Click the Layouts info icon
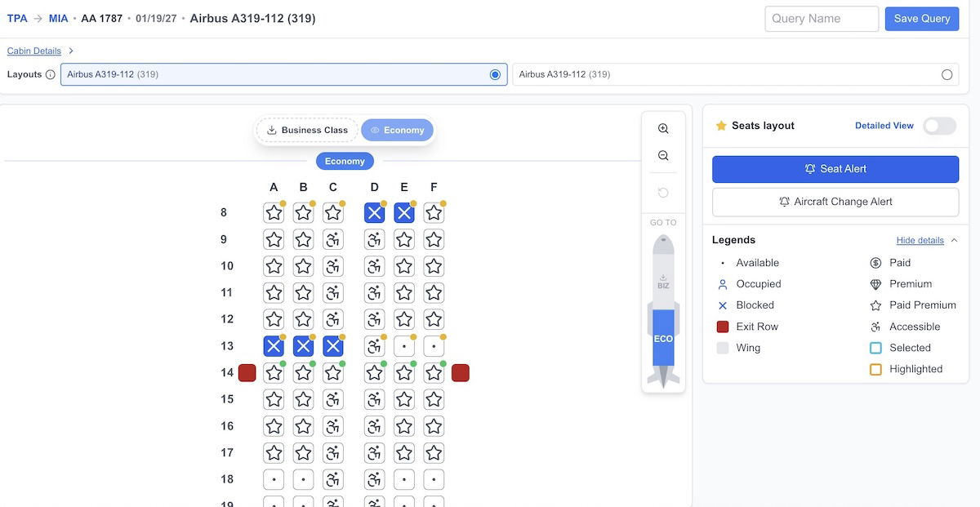This screenshot has height=507, width=980. click(51, 74)
